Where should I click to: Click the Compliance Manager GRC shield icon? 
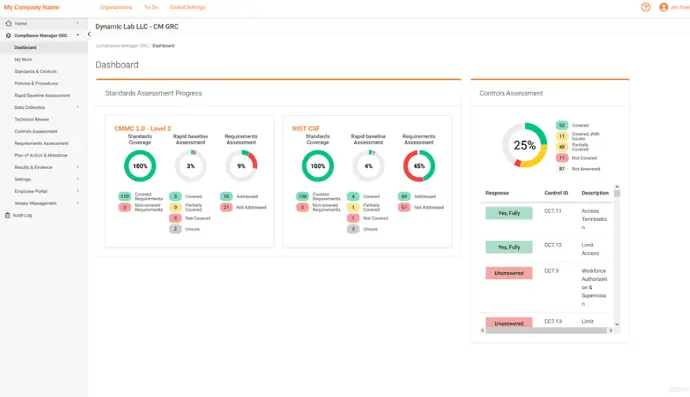(8, 35)
